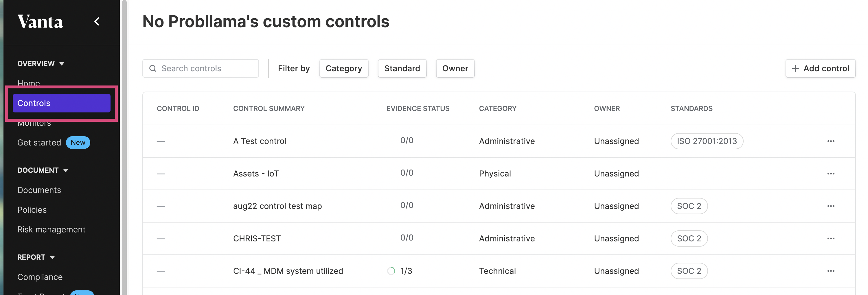Image resolution: width=868 pixels, height=295 pixels.
Task: Click SOC 2 tag on CHRIS-TEST row
Action: [x=689, y=238]
